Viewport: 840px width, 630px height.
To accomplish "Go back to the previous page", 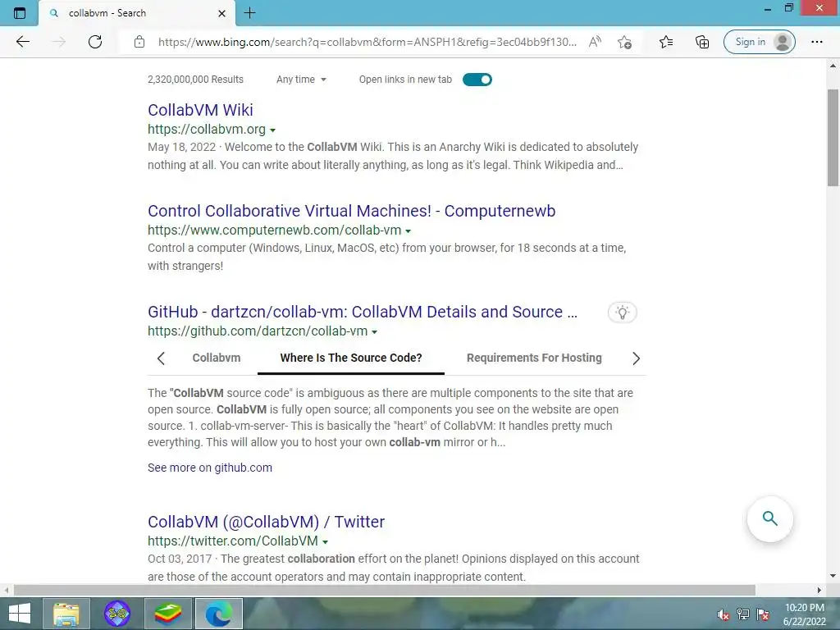I will coord(22,42).
